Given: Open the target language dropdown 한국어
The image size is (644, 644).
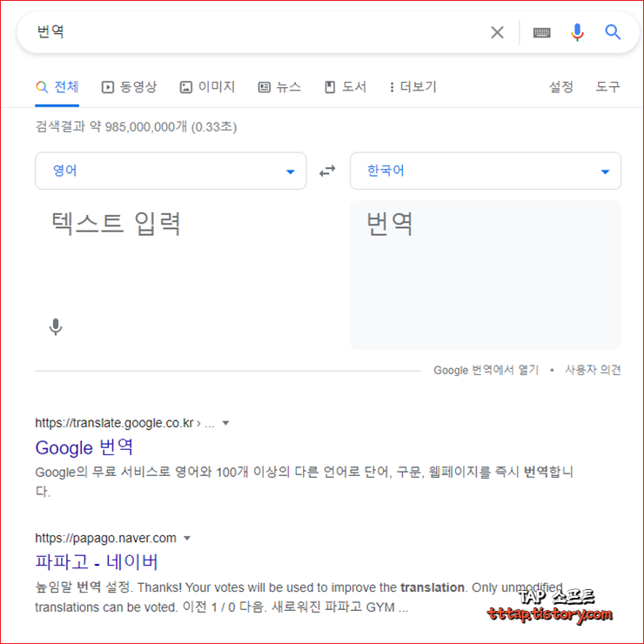Looking at the screenshot, I should (x=485, y=171).
